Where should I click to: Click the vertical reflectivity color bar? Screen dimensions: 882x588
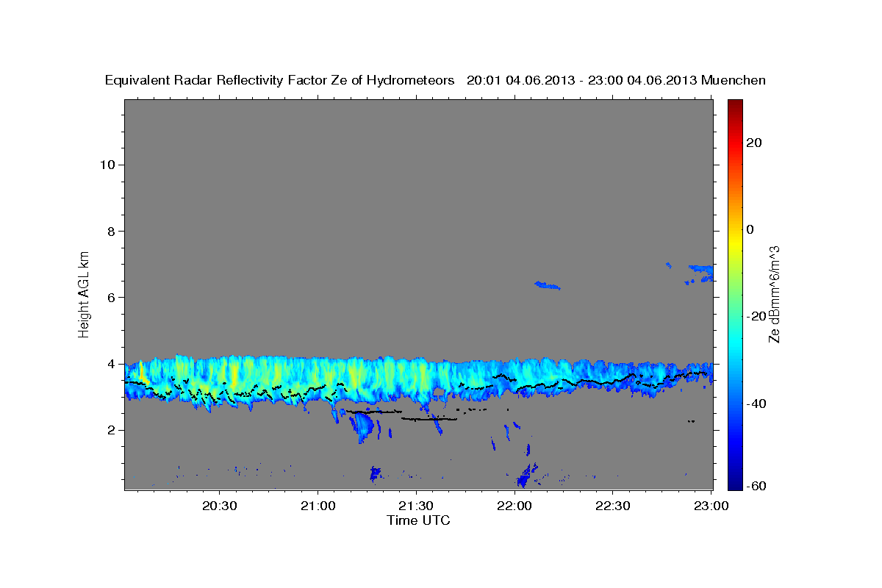pyautogui.click(x=736, y=295)
